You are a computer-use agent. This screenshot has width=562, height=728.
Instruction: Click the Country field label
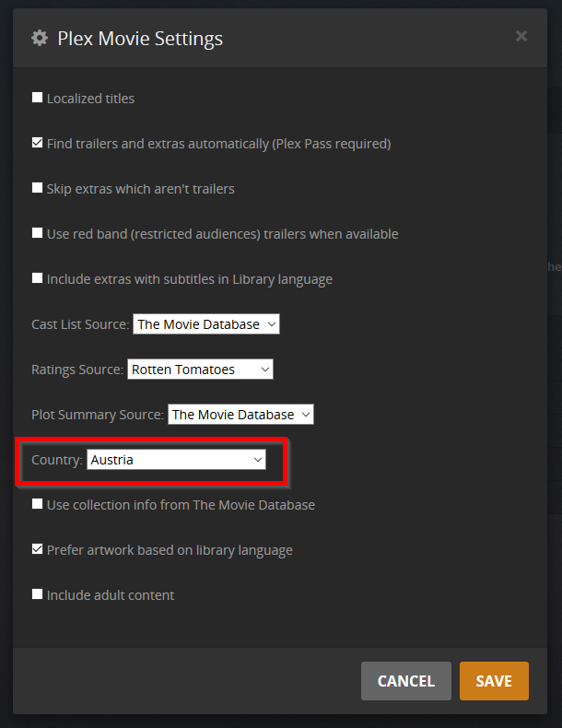point(56,460)
